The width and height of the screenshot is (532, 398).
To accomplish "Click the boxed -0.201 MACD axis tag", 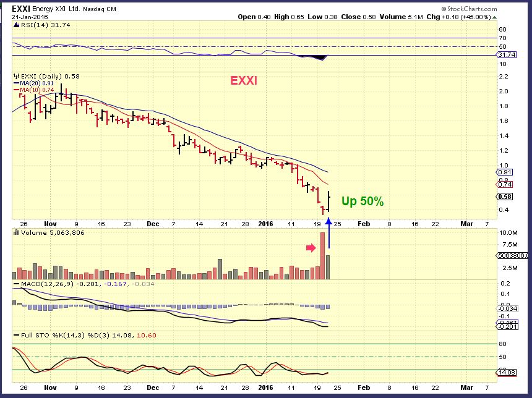I will (x=508, y=326).
